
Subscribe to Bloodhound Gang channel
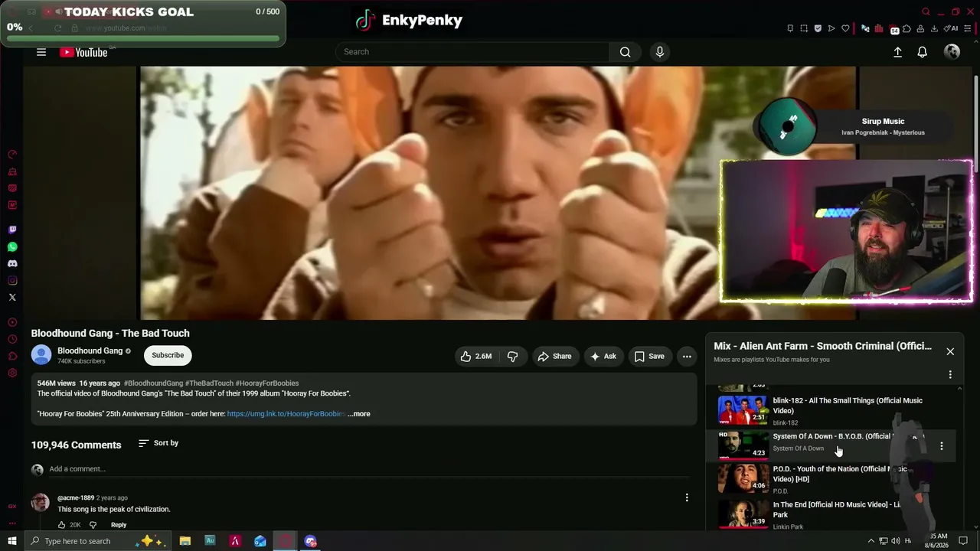pyautogui.click(x=168, y=355)
